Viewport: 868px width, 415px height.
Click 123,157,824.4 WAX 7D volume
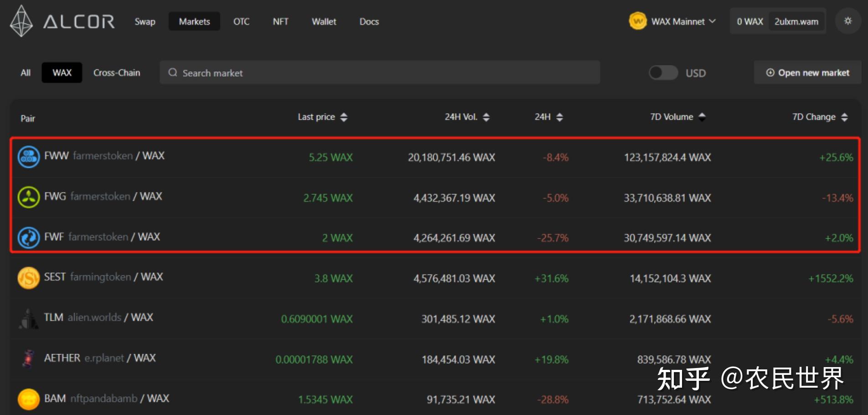pyautogui.click(x=667, y=157)
